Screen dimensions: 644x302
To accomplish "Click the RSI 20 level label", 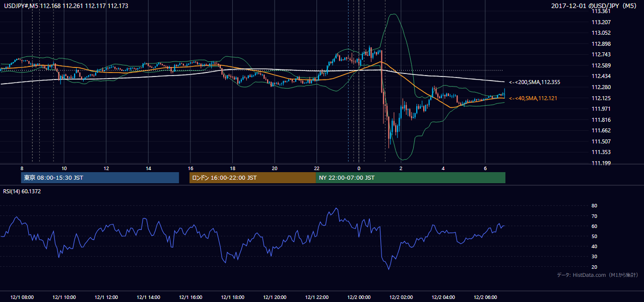I will coord(594,267).
